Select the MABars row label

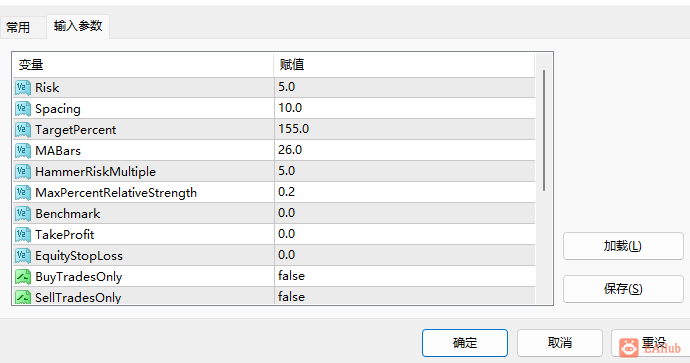click(x=58, y=151)
